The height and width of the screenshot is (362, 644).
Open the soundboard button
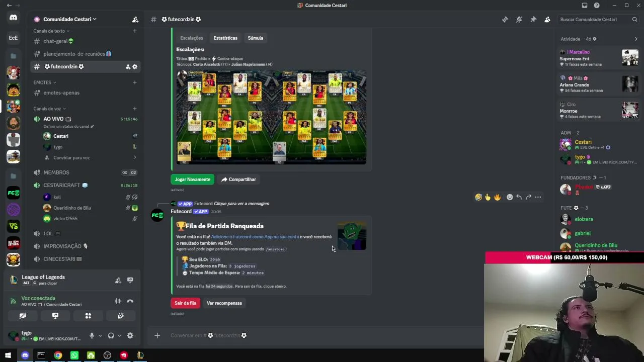pyautogui.click(x=121, y=316)
